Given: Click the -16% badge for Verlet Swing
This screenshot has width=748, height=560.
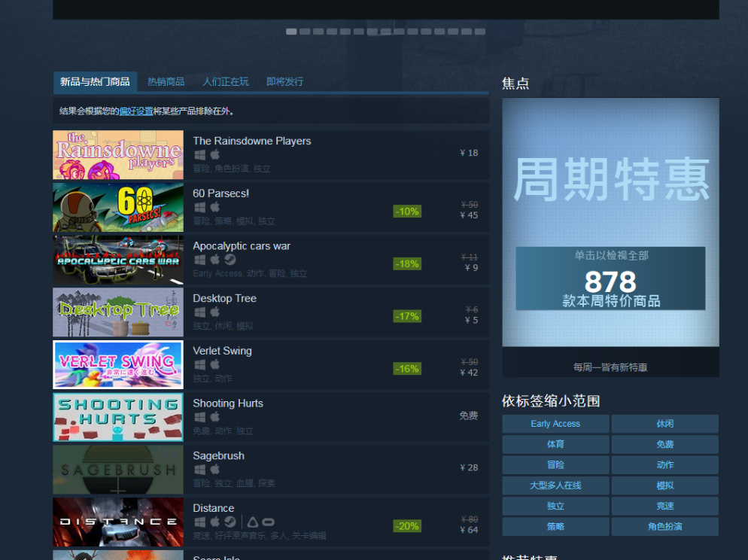Looking at the screenshot, I should click(407, 369).
